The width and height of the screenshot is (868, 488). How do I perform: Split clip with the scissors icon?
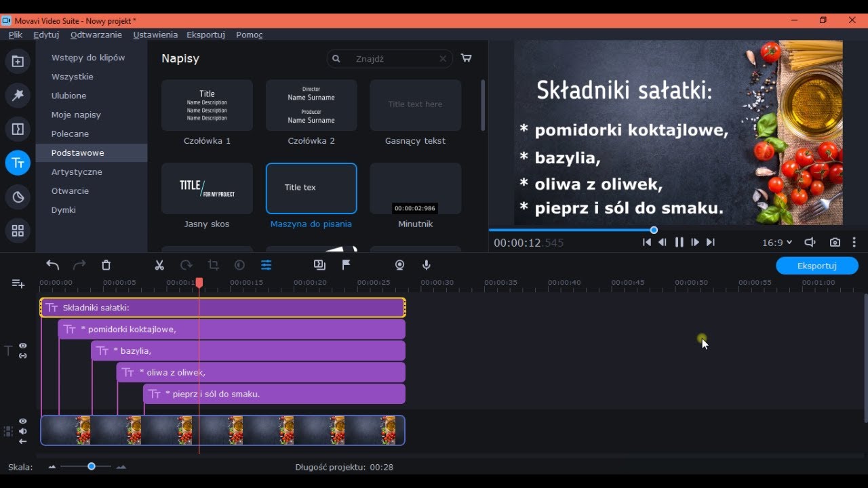159,265
